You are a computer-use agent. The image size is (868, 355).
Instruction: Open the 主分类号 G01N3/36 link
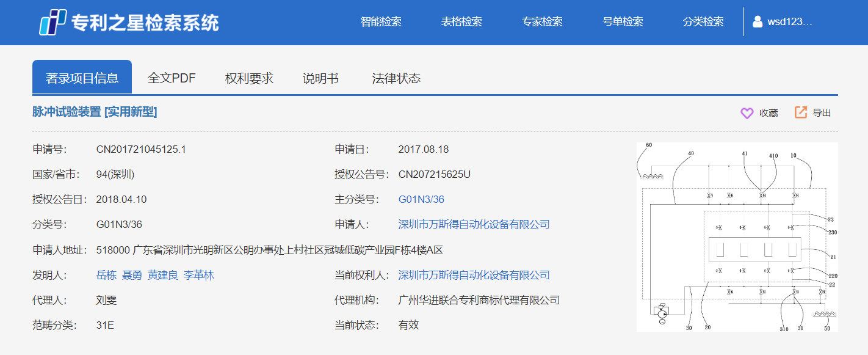[421, 199]
